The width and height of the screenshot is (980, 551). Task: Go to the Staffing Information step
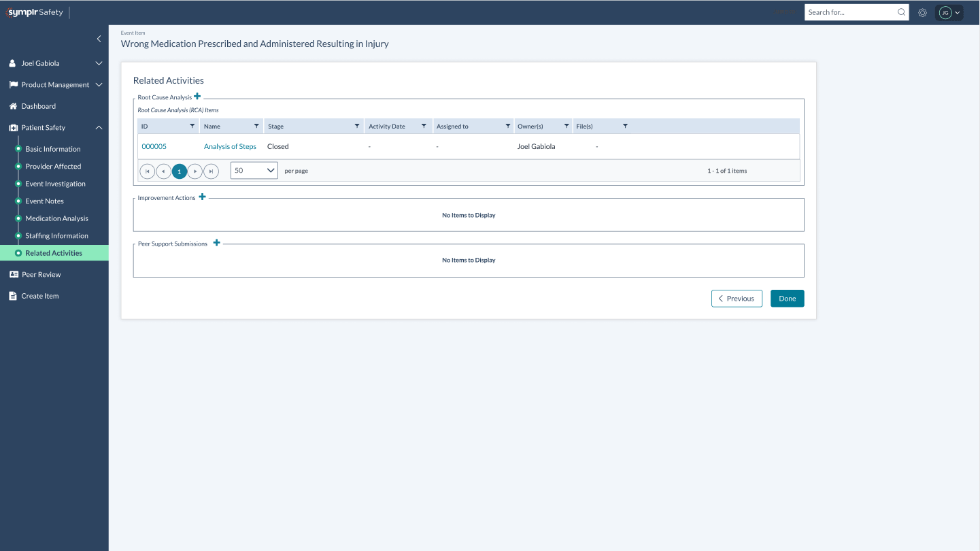57,236
